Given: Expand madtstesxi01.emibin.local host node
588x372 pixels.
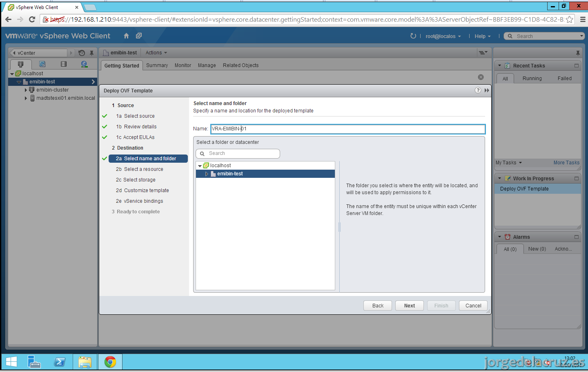Looking at the screenshot, I should tap(26, 98).
